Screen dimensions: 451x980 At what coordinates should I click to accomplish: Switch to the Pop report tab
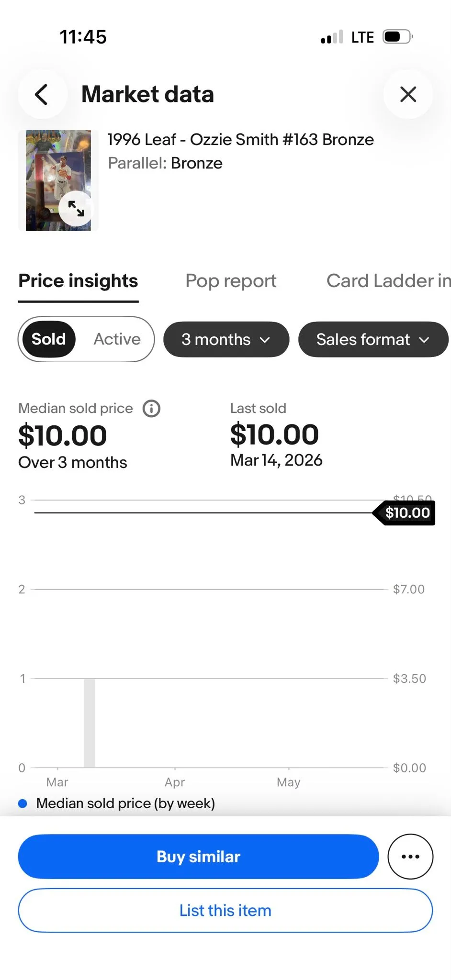[231, 281]
